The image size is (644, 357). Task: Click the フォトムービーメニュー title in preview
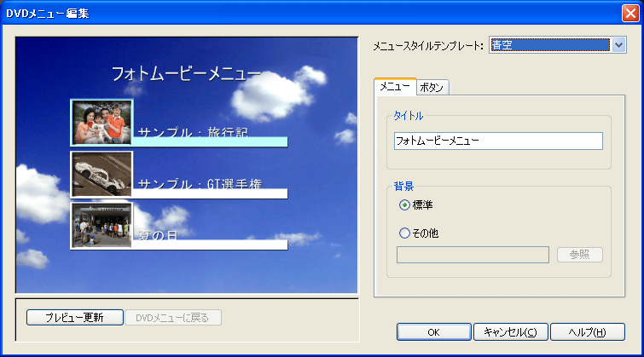pyautogui.click(x=186, y=74)
